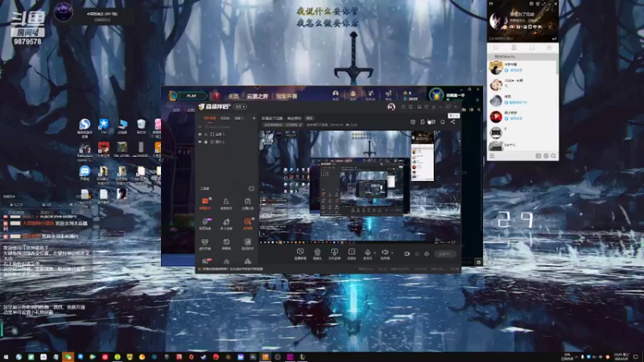Add window capture source from bottom toolbar
Image resolution: width=644 pixels, height=362 pixels.
coord(352,253)
